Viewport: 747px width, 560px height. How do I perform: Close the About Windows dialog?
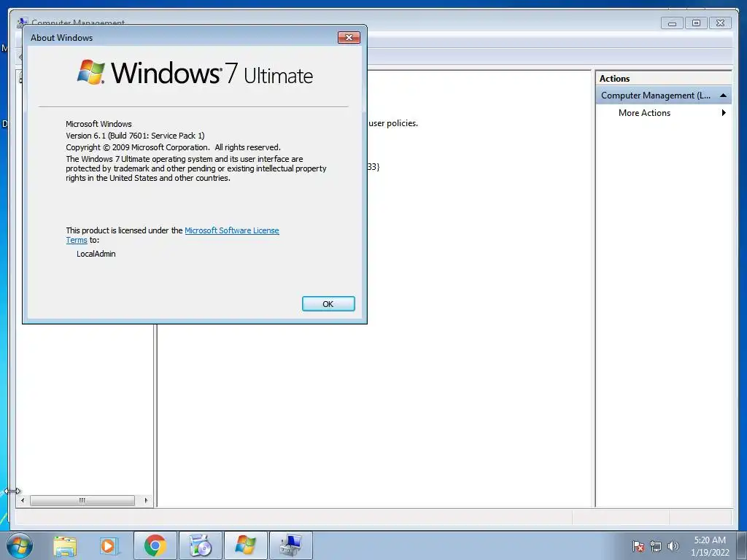click(x=349, y=38)
